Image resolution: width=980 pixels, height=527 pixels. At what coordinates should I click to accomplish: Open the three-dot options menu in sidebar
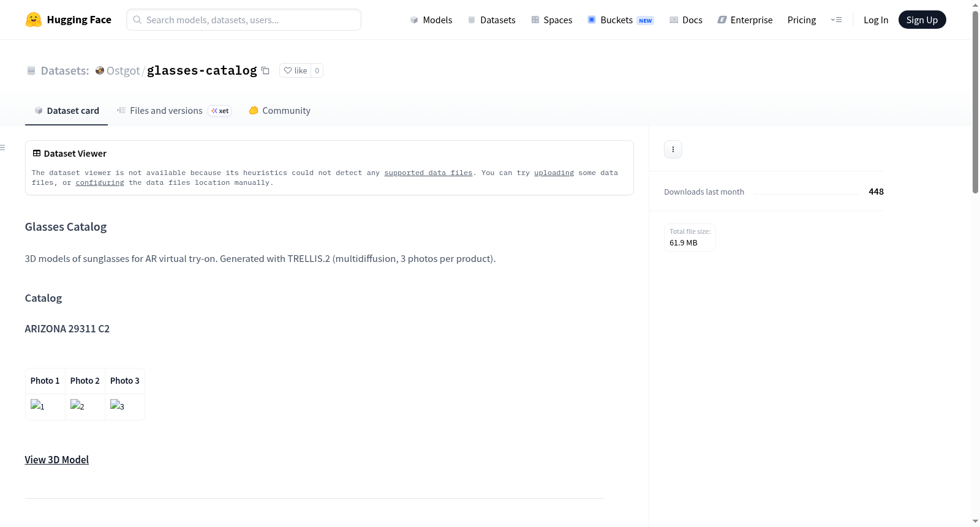coord(673,149)
